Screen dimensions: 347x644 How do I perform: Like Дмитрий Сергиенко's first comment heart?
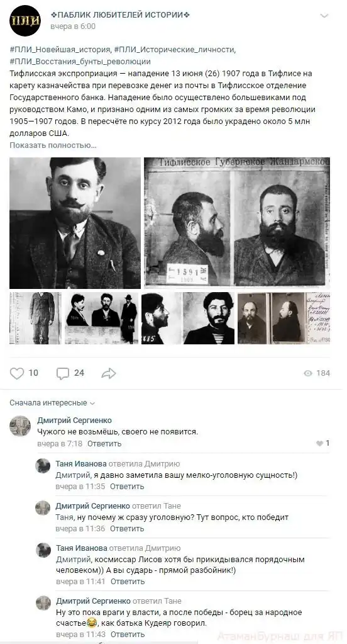(320, 444)
